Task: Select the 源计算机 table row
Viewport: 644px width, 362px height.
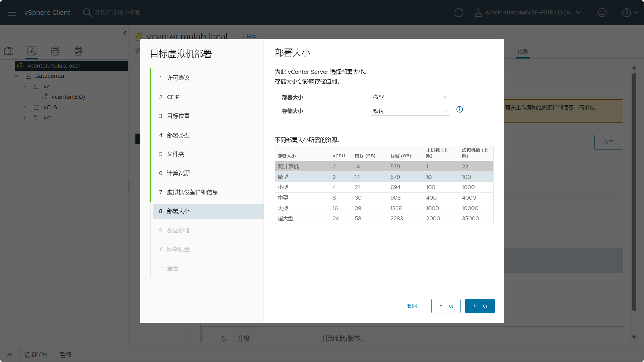Action: 384,166
